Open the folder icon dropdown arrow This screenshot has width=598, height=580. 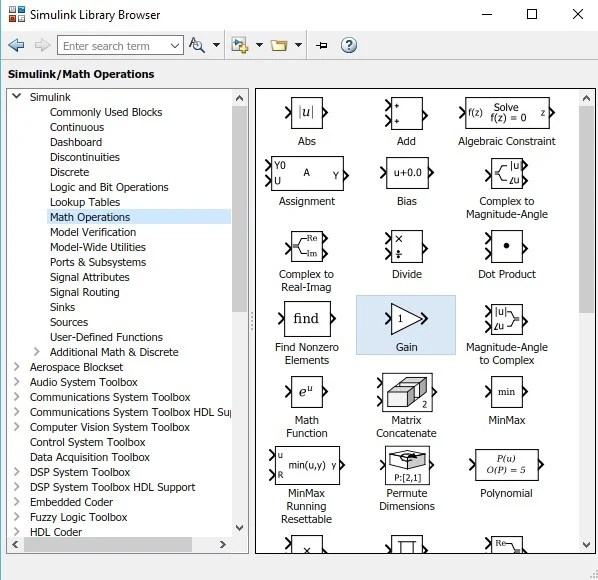pos(299,45)
